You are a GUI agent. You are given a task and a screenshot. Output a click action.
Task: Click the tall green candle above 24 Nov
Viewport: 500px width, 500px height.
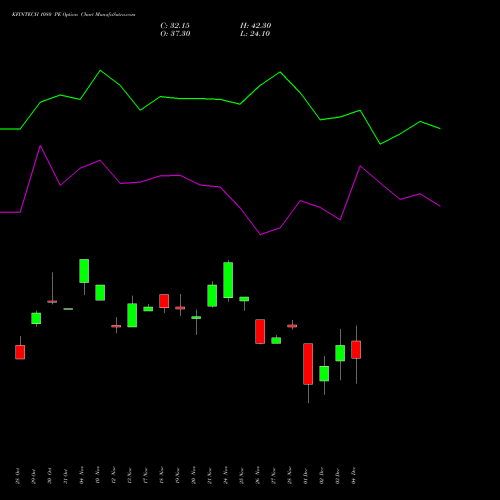tap(228, 280)
